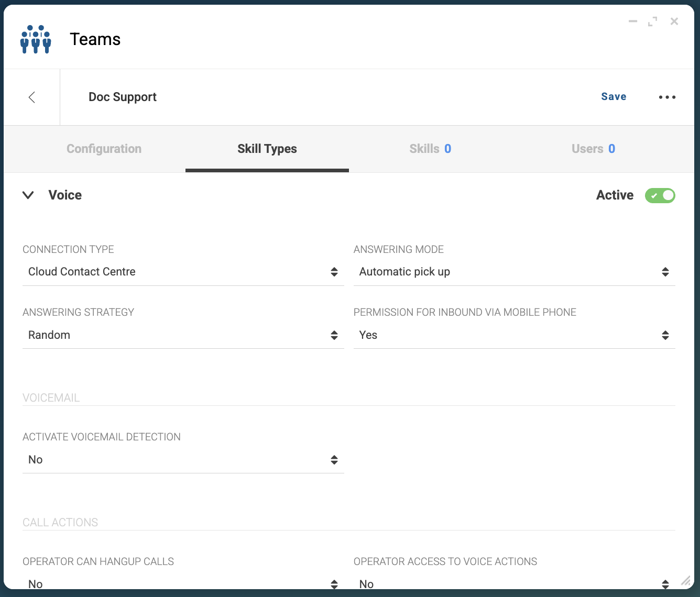Open Operator Can Hangup Calls dropdown

[183, 582]
